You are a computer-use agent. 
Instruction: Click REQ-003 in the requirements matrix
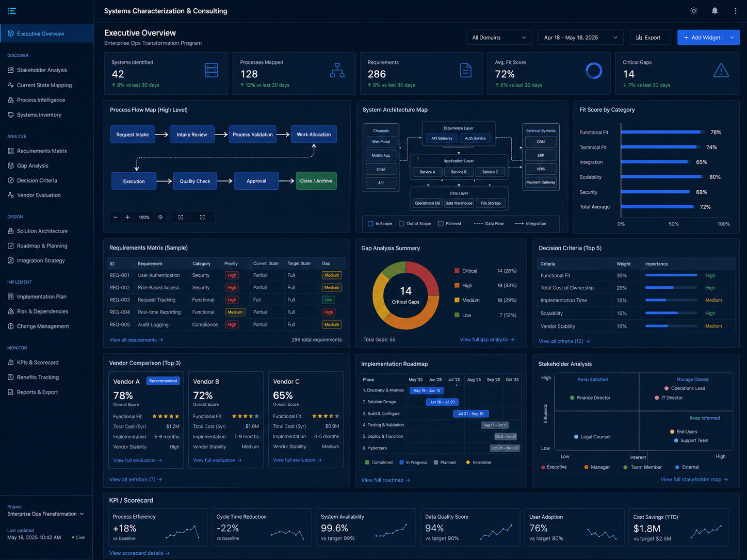(x=120, y=300)
